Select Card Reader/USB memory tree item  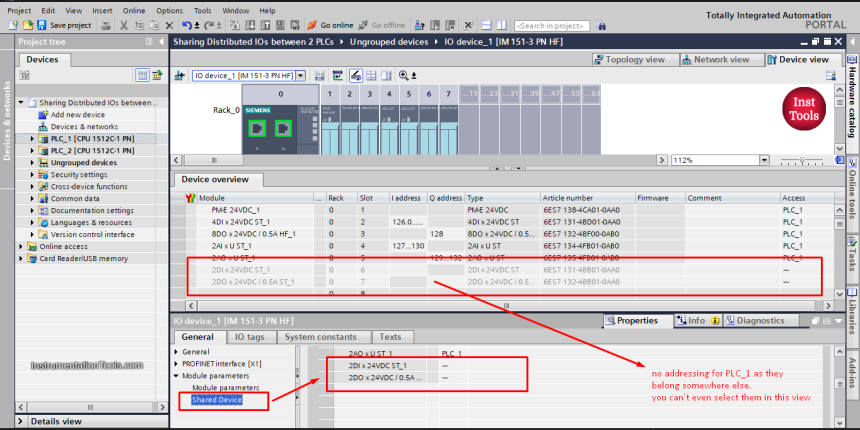83,258
